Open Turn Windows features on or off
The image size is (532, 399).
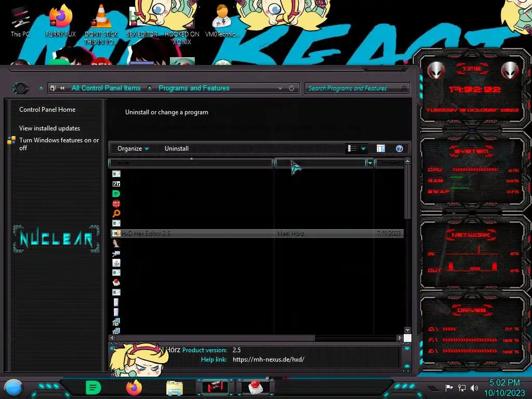[59, 144]
